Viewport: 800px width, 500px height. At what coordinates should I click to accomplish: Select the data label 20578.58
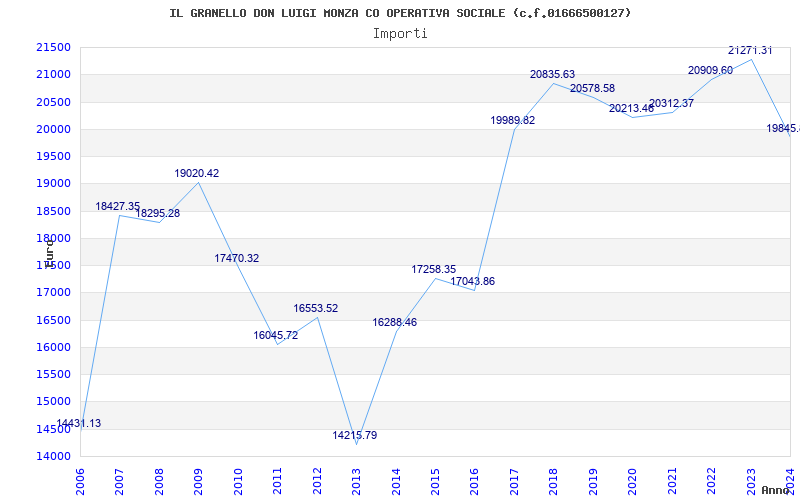[x=592, y=89]
